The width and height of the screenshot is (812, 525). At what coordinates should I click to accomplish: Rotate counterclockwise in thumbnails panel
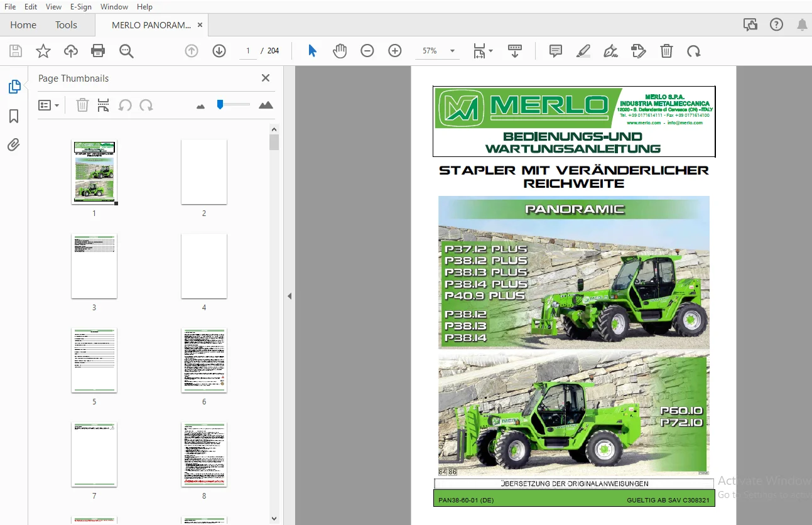(x=125, y=106)
